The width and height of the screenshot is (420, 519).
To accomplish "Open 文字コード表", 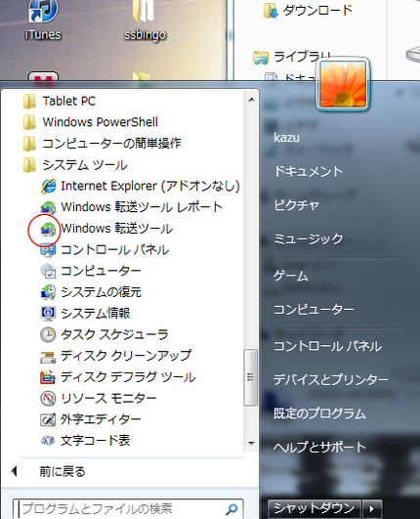I will click(x=85, y=441).
